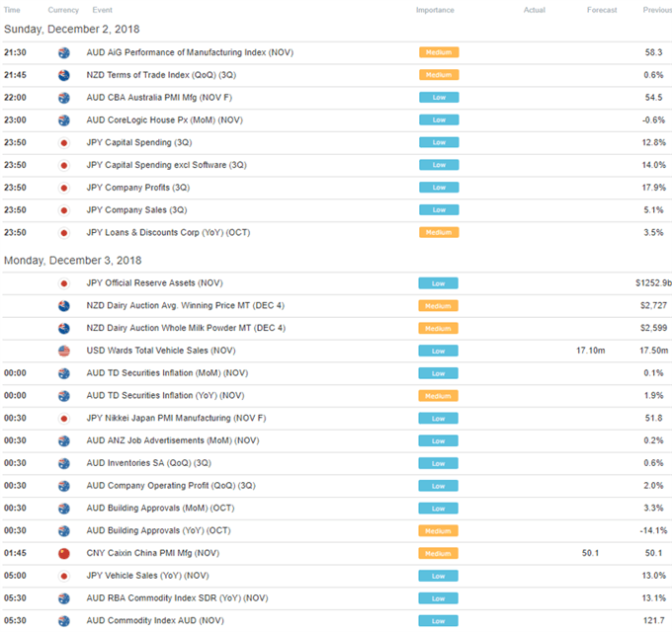Open the CNY Caixin China PMI Mfg event
The width and height of the screenshot is (672, 632).
click(x=152, y=553)
